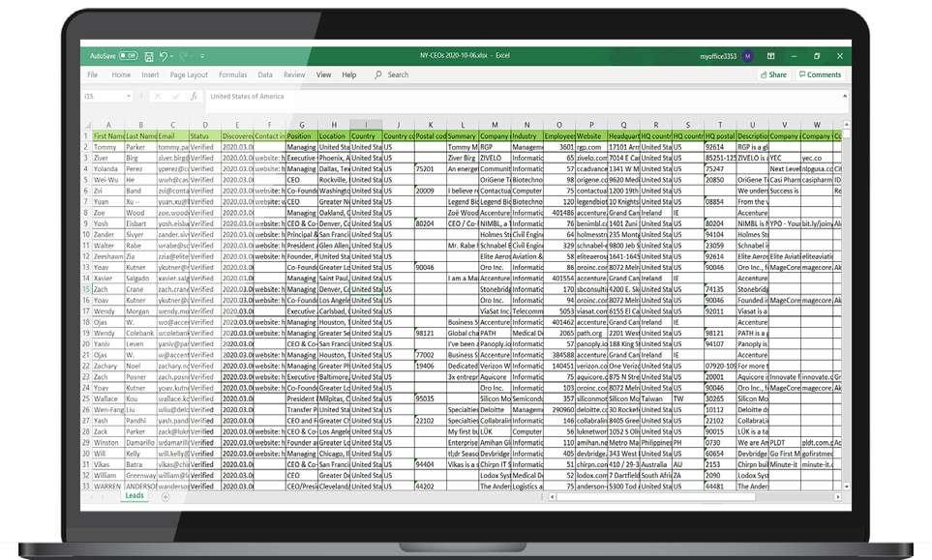Cancel the formula entry with X icon
This screenshot has width=932, height=560.
tap(157, 96)
